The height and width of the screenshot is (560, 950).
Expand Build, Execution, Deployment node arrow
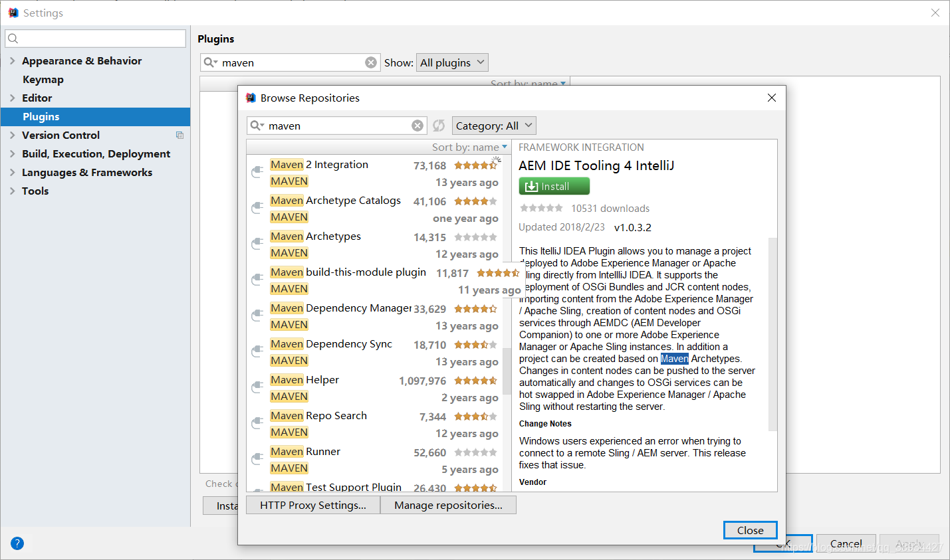pyautogui.click(x=12, y=153)
